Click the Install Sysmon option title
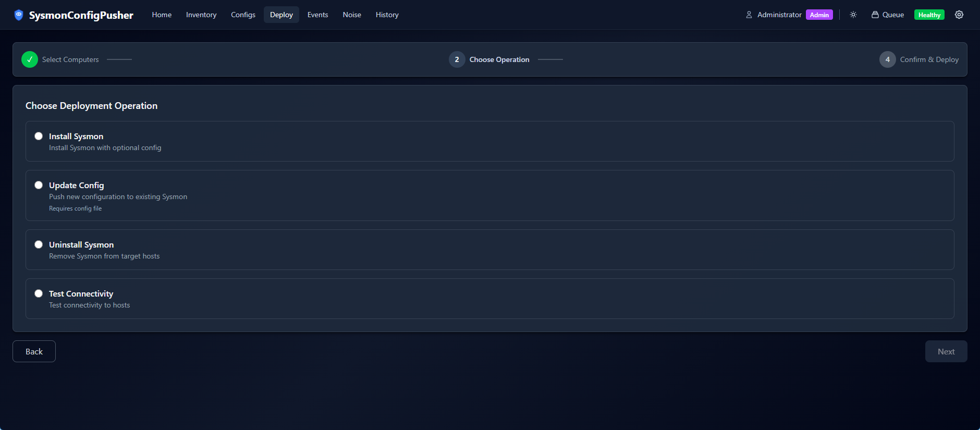Screen dimensions: 980x430 [76, 136]
